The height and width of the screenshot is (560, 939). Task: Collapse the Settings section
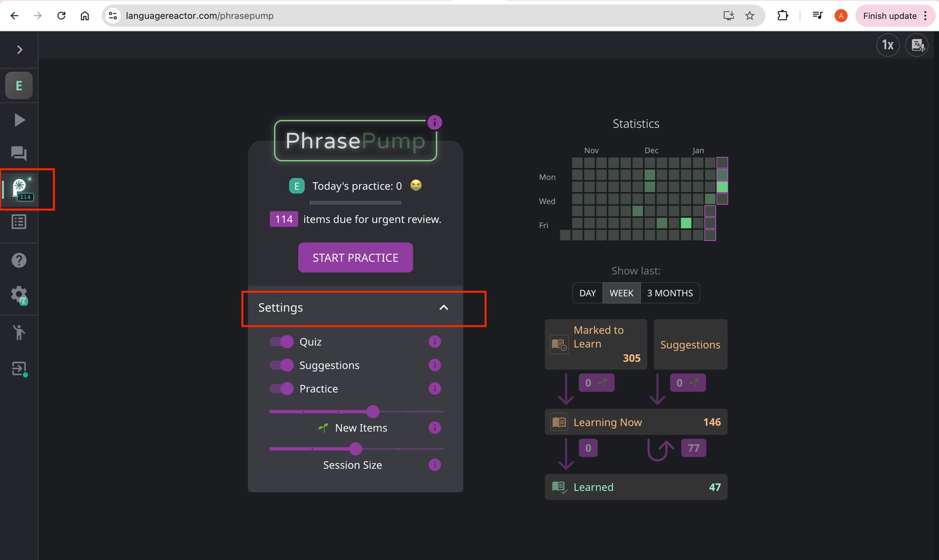[443, 307]
